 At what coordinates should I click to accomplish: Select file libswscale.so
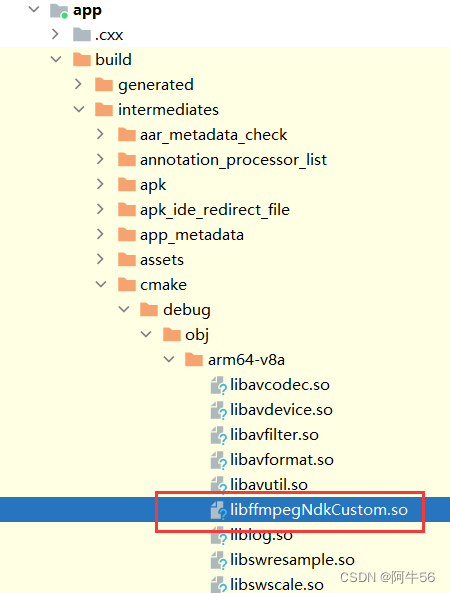(x=277, y=585)
